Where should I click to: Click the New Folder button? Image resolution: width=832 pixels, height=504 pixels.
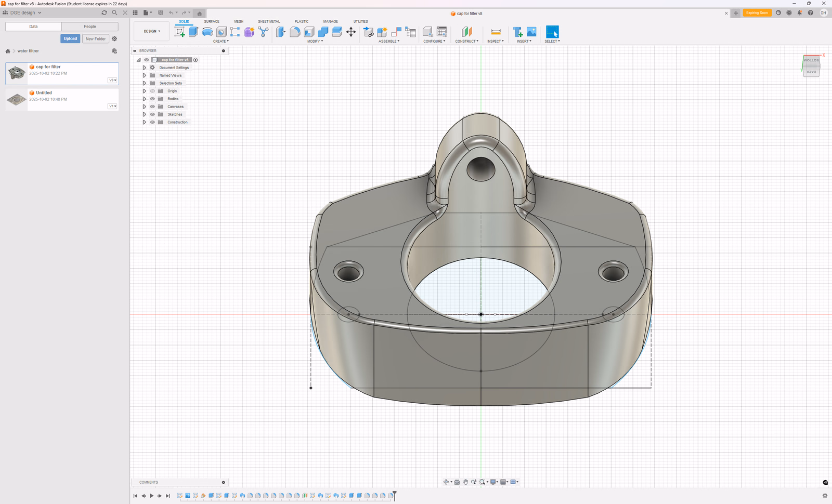click(96, 38)
